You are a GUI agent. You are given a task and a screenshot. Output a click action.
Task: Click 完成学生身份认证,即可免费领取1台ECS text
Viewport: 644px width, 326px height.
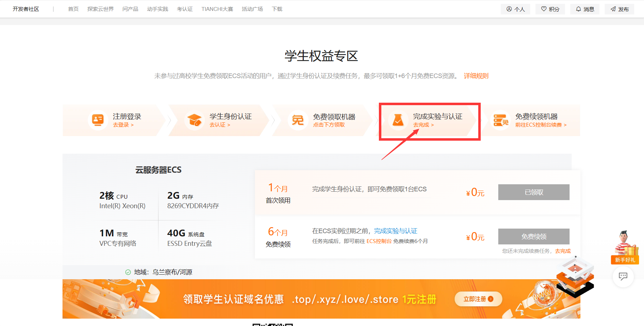pyautogui.click(x=369, y=189)
